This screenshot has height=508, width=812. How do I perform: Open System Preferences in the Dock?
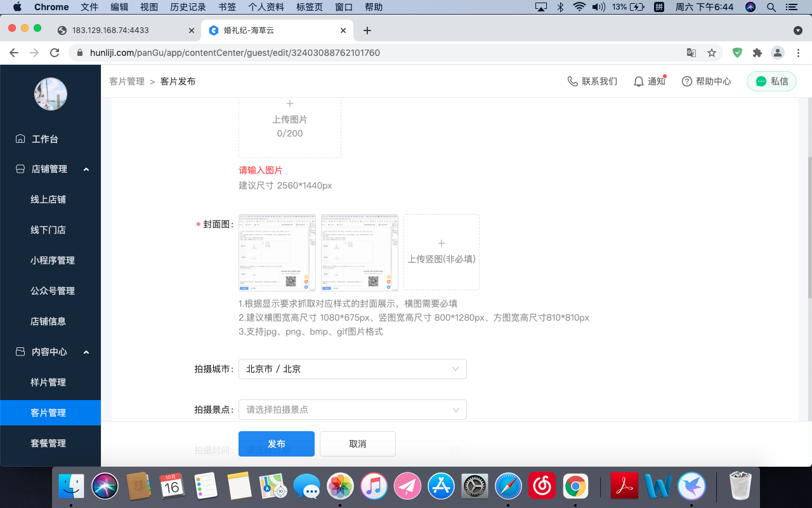coord(475,487)
